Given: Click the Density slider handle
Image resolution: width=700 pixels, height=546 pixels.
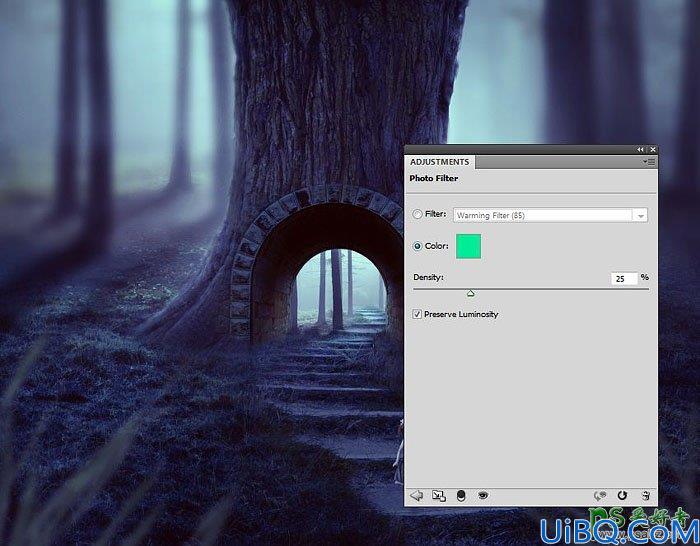Looking at the screenshot, I should pyautogui.click(x=471, y=293).
